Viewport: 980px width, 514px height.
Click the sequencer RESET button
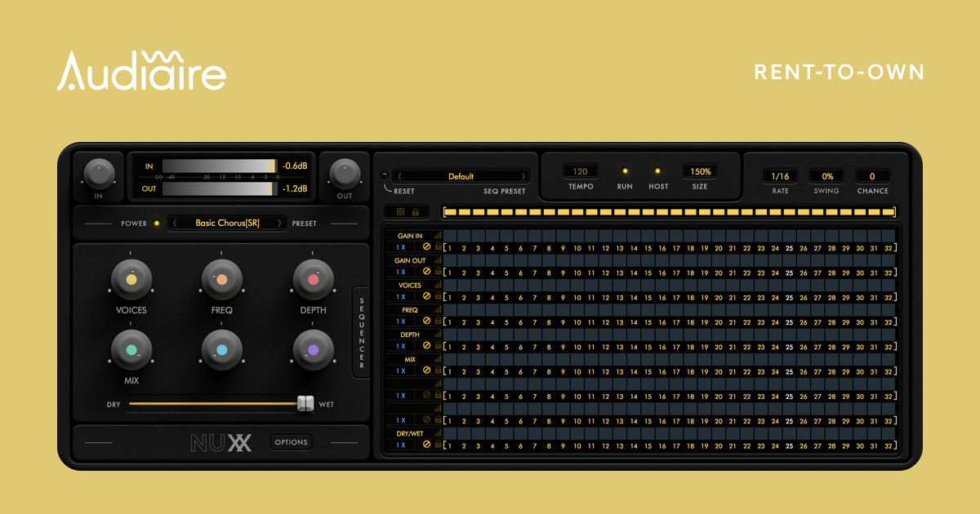tap(385, 174)
